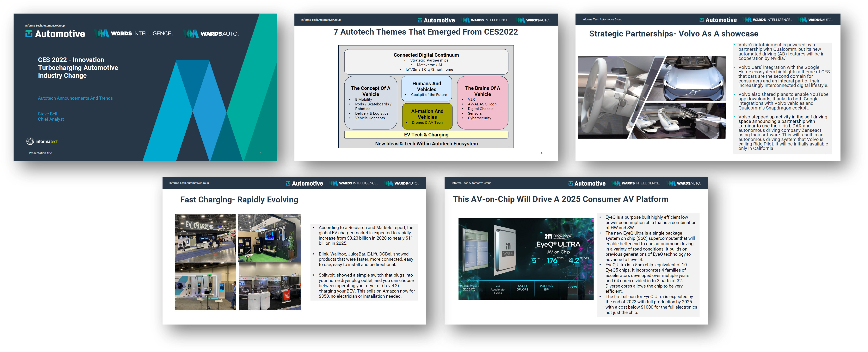The height and width of the screenshot is (352, 868).
Task: Click the Ai-mation And Vehicles olive box
Action: (427, 116)
